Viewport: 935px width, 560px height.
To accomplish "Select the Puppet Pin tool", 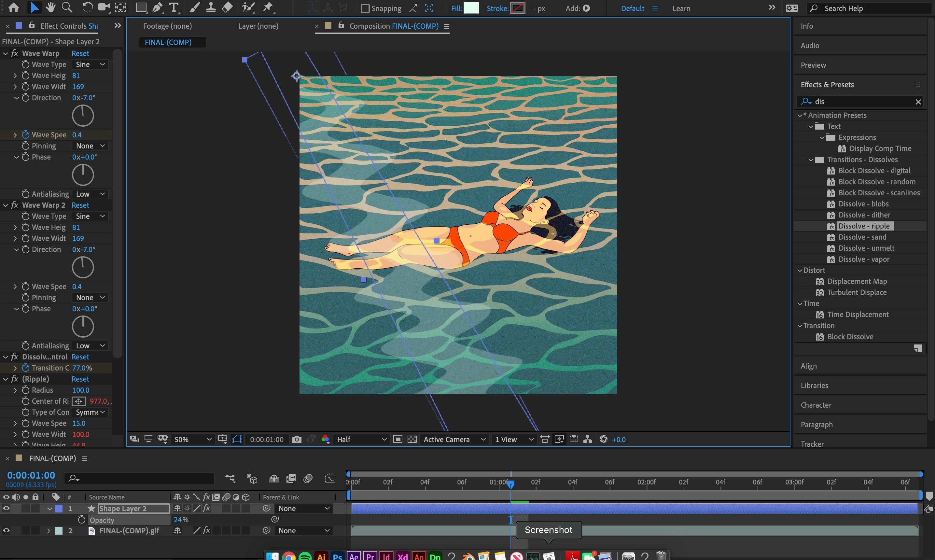I will (268, 7).
